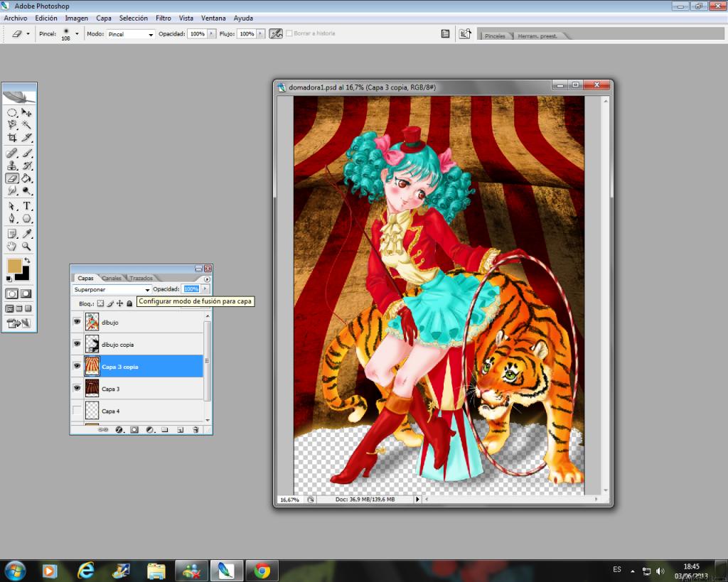Open status bar info popup arrow
The height and width of the screenshot is (582, 728).
point(417,500)
